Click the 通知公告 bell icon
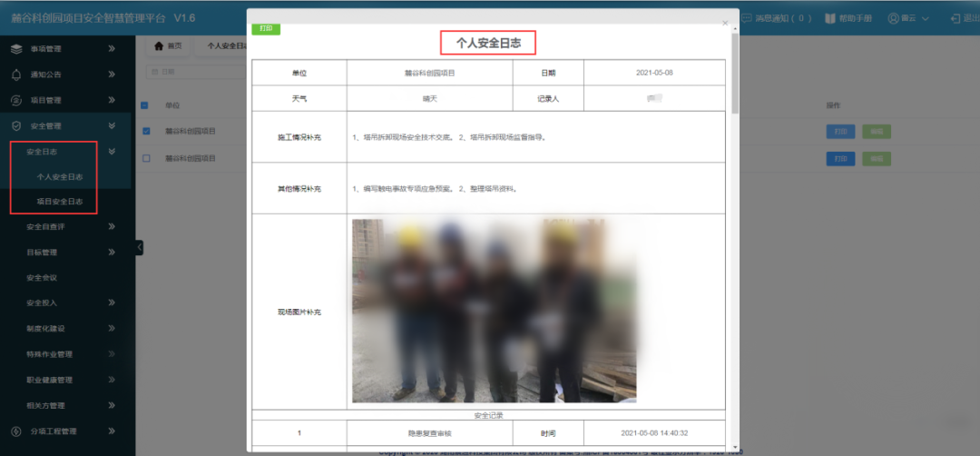 tap(17, 74)
